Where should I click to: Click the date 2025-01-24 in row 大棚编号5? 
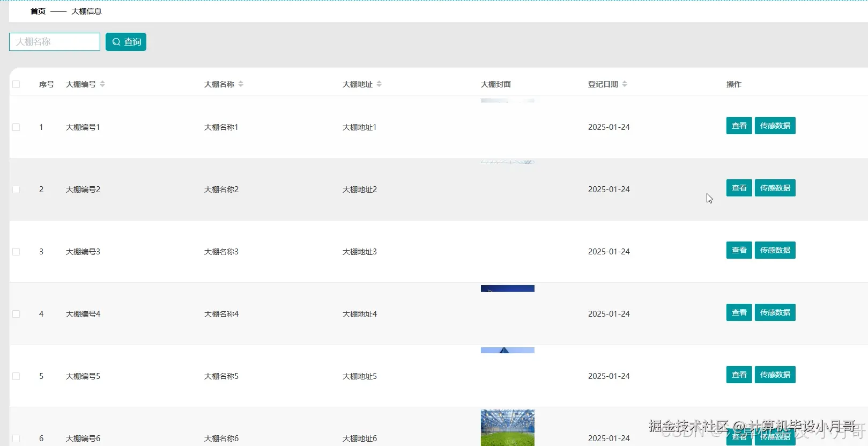[609, 376]
